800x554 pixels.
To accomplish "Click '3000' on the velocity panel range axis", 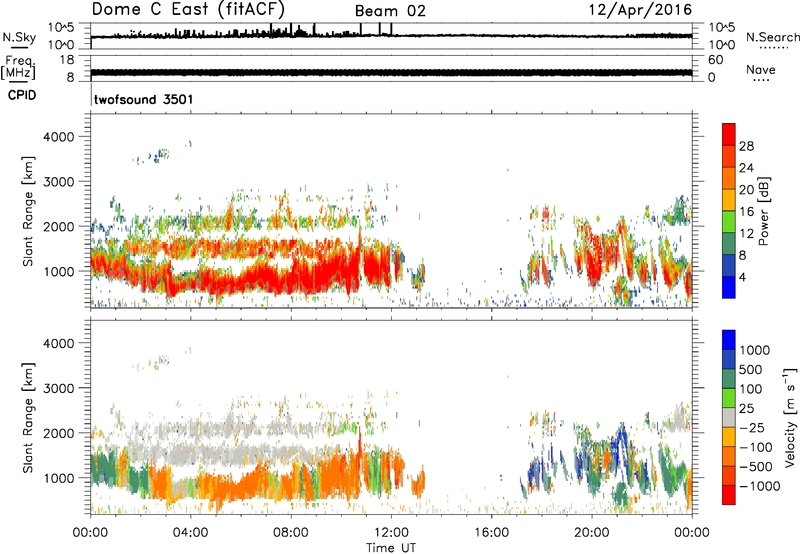I will tap(59, 388).
